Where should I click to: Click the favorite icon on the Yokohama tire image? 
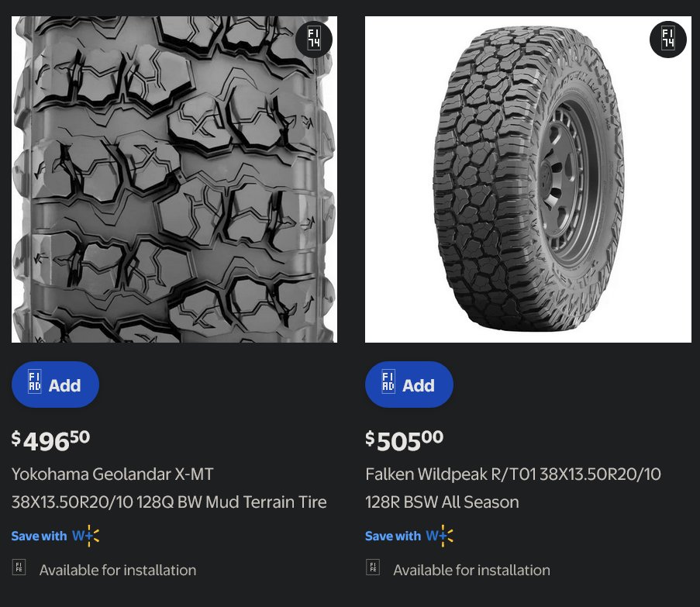click(x=314, y=40)
